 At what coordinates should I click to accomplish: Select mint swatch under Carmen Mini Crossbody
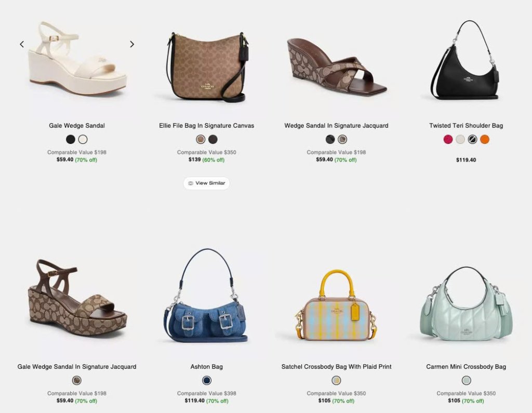click(467, 380)
